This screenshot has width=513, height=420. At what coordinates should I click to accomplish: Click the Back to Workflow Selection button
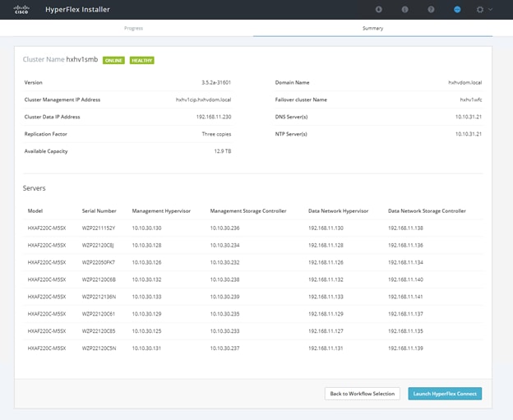coord(363,394)
